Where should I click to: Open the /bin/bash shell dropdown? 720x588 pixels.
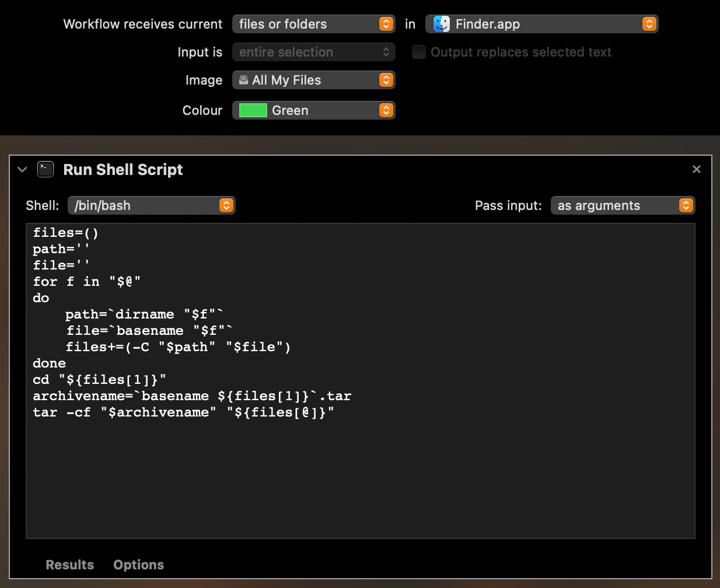(152, 205)
